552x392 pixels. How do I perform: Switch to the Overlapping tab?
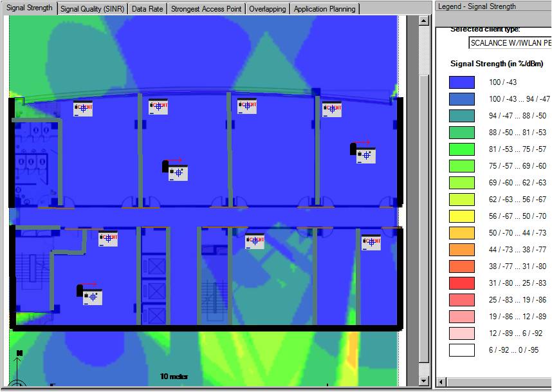pyautogui.click(x=268, y=9)
